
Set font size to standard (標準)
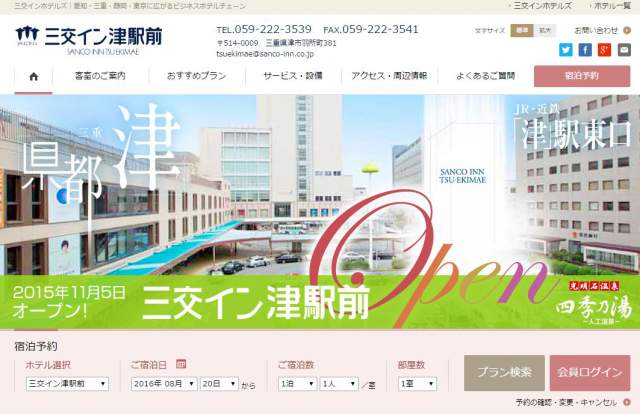pyautogui.click(x=522, y=30)
